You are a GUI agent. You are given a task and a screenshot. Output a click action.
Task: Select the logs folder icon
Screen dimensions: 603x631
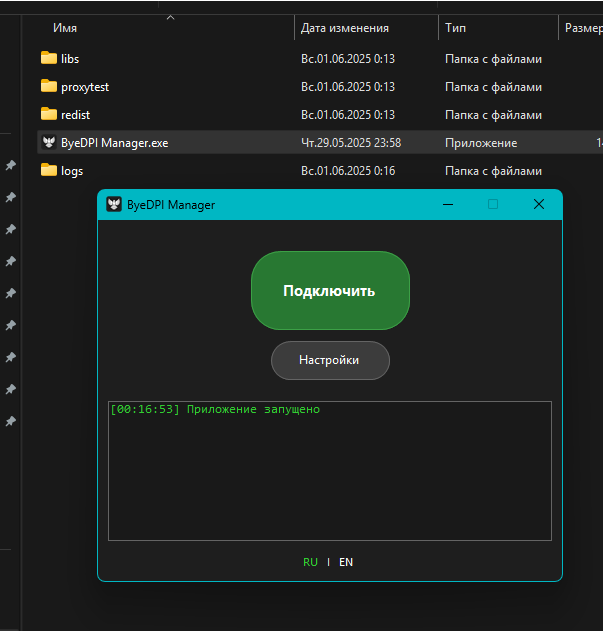pyautogui.click(x=49, y=170)
